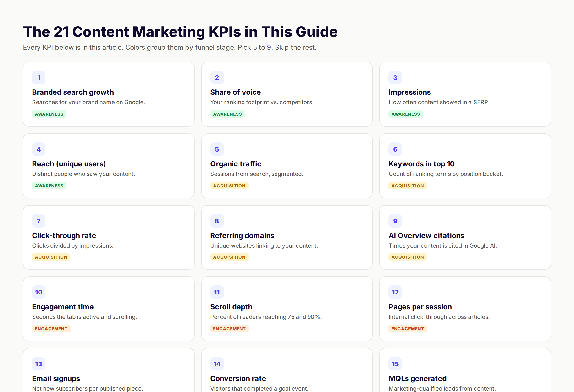Click 'Count of ranking terms by position bucket.'
Image resolution: width=574 pixels, height=392 pixels.
(446, 174)
